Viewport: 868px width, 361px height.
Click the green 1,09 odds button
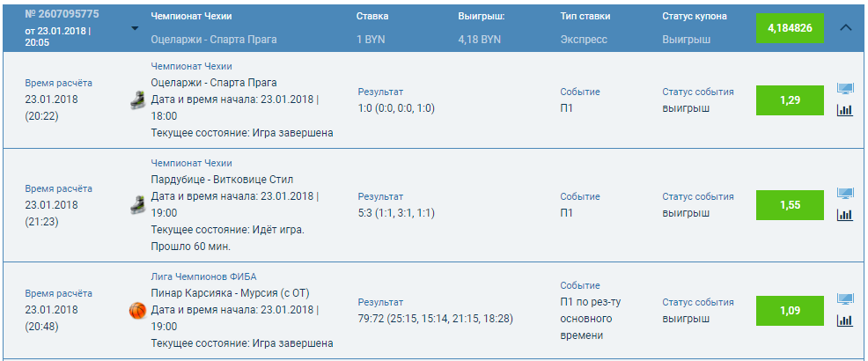point(790,311)
